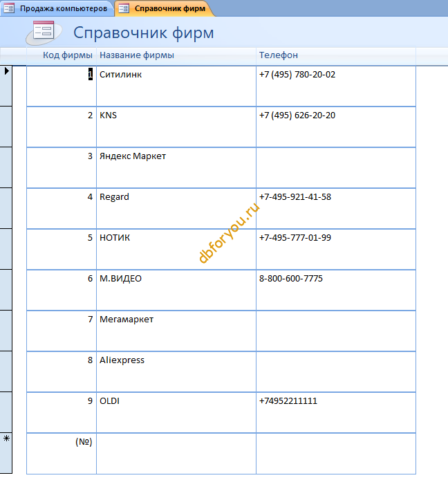Switch to Продажа компьютеров tab
The height and width of the screenshot is (489, 448).
click(56, 8)
